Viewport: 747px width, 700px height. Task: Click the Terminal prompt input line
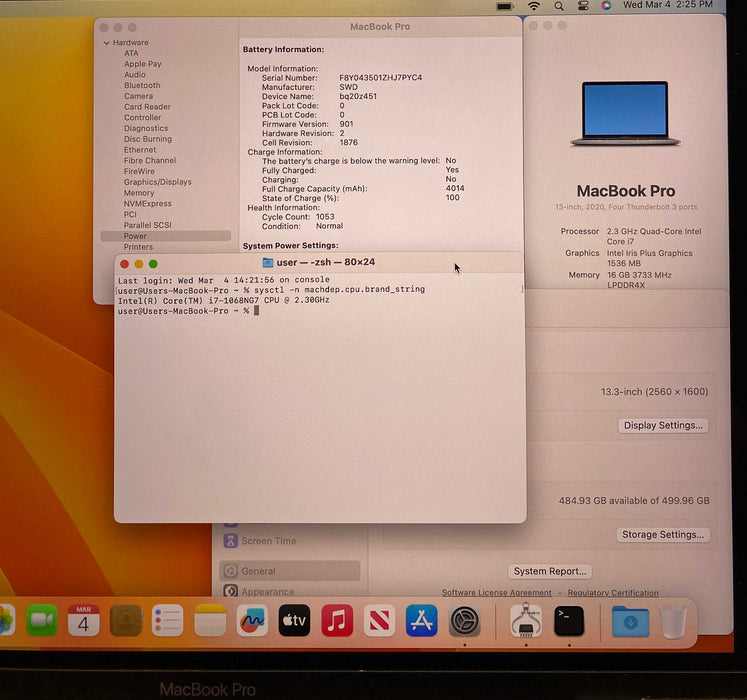(x=188, y=311)
